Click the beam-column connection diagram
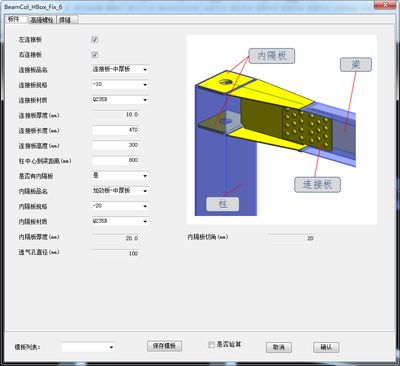The image size is (400, 366). coord(282,130)
